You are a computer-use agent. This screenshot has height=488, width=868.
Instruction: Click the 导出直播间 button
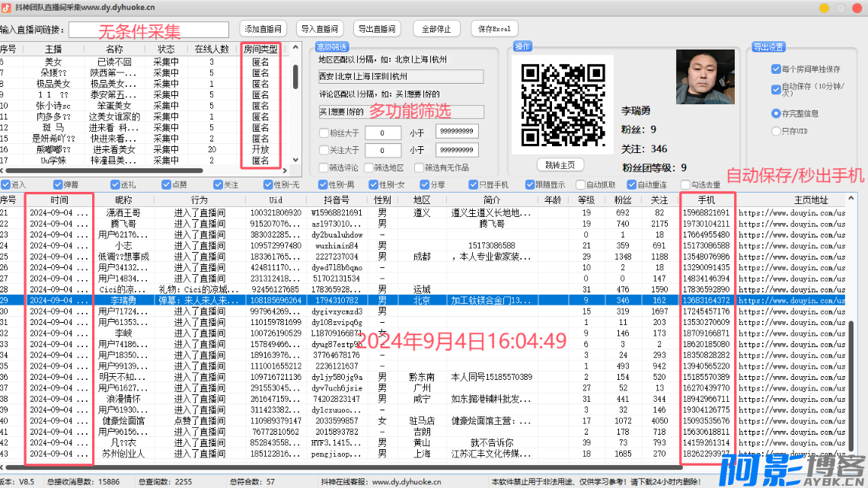pyautogui.click(x=377, y=29)
